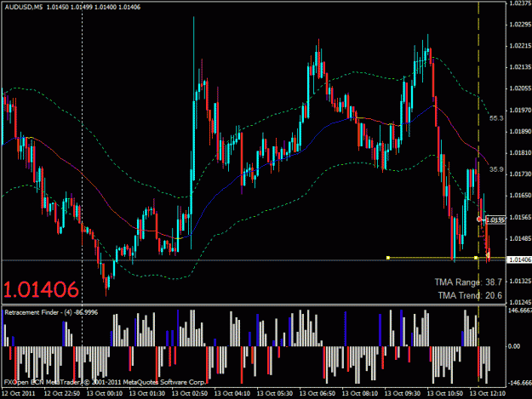Screen dimensions: 532x399
Task: Click the -146.666 indicator scale value
Action: 519,383
